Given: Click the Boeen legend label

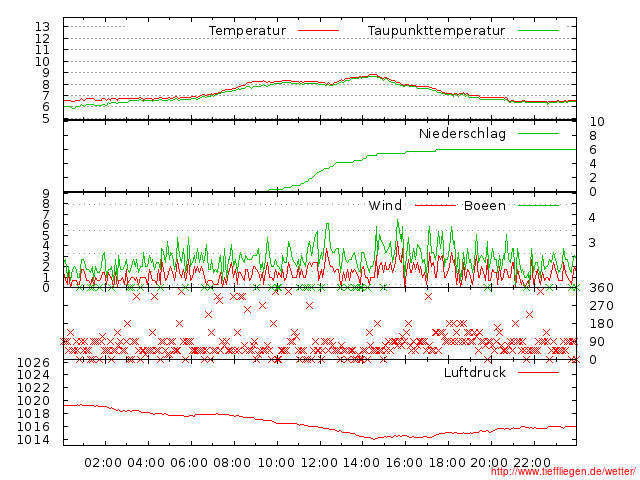Looking at the screenshot, I should 485,205.
